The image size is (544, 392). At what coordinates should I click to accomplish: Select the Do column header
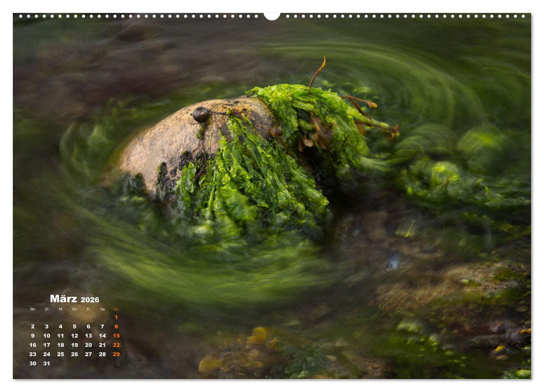[x=75, y=310]
